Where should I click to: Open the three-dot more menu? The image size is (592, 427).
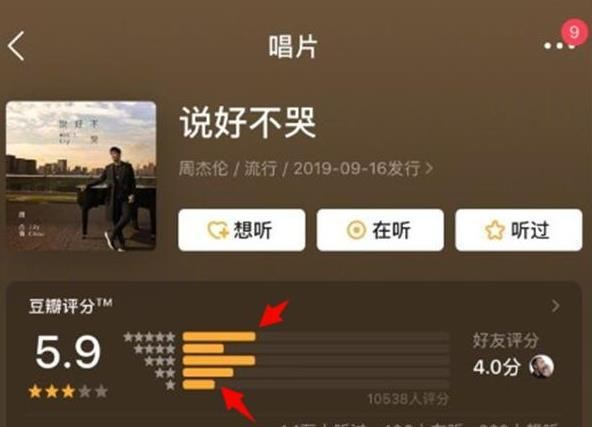point(559,46)
